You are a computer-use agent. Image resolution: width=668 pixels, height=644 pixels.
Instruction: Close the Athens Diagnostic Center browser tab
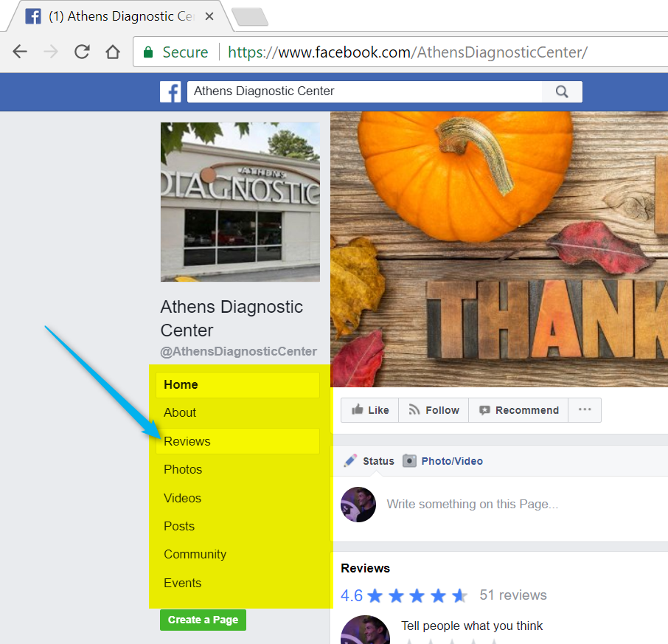(x=209, y=16)
